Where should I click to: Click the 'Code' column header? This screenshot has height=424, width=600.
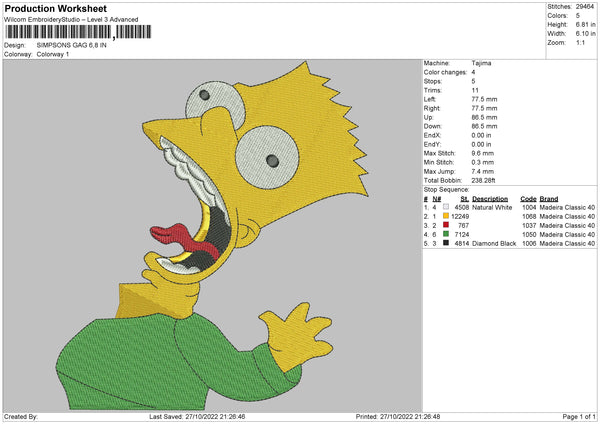[x=528, y=199]
